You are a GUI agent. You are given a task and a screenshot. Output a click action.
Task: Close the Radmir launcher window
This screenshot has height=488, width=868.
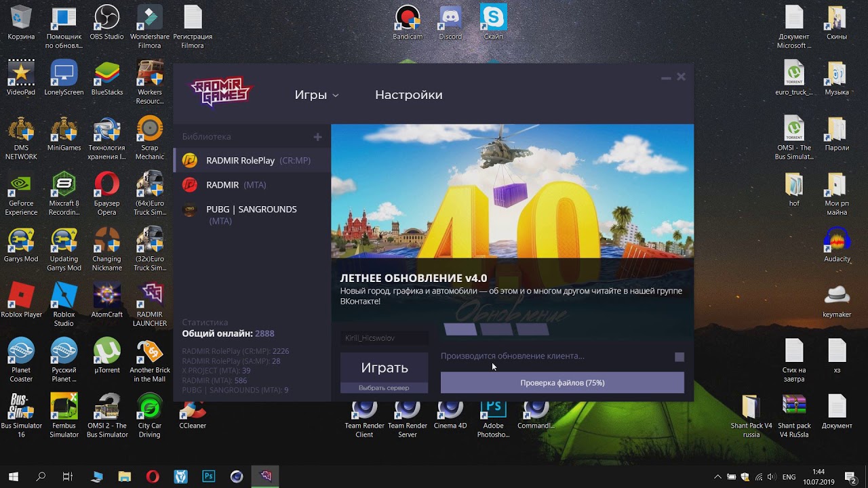pyautogui.click(x=682, y=77)
